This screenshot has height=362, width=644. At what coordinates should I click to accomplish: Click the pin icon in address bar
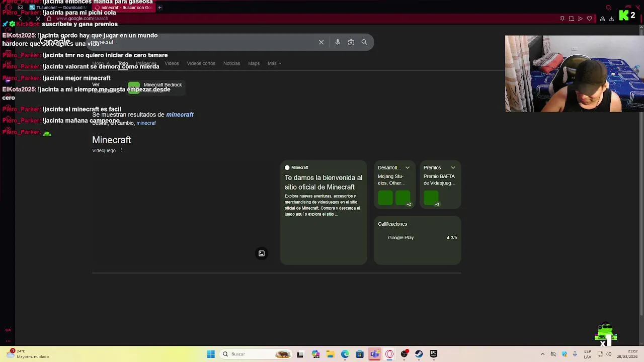click(x=562, y=19)
